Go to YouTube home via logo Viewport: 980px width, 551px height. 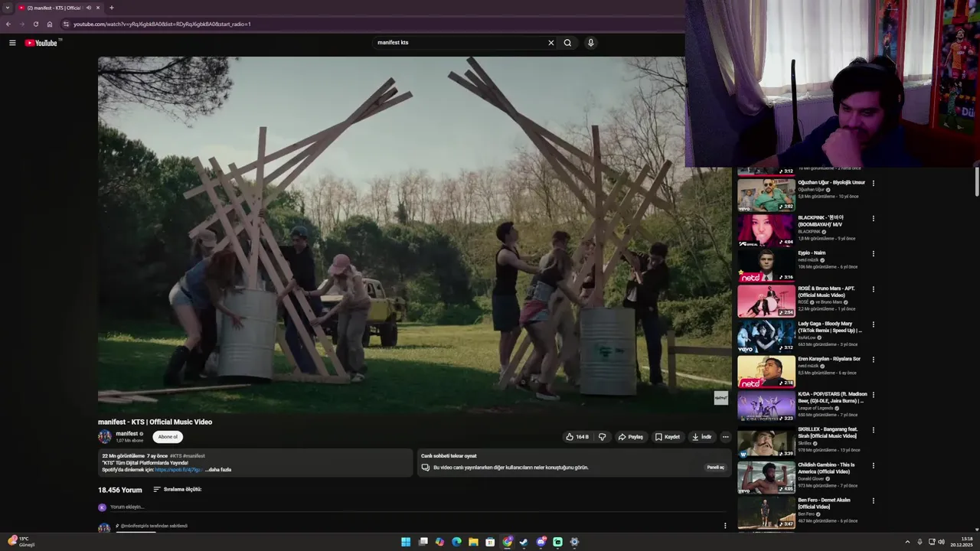(x=41, y=43)
